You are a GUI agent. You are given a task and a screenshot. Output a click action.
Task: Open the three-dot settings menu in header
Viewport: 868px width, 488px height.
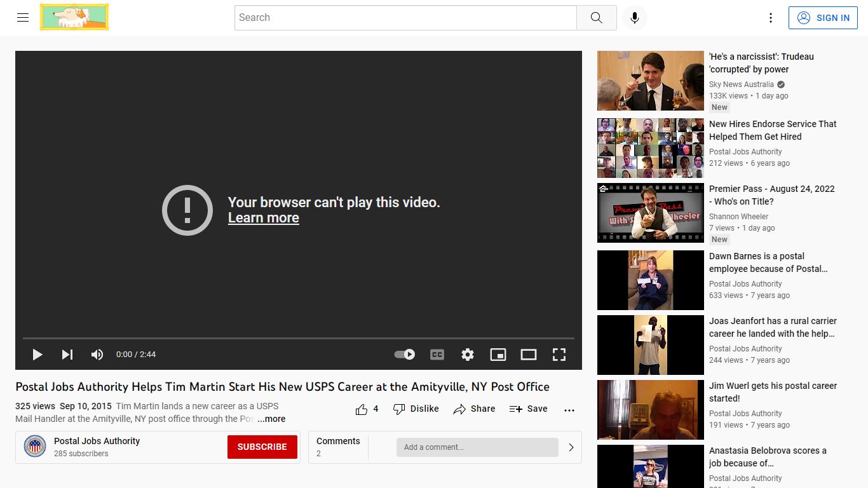tap(771, 18)
